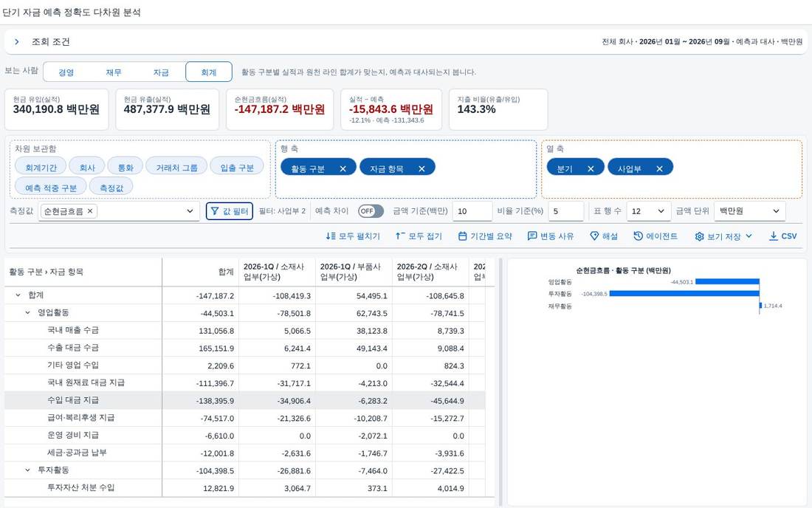Remove 활동 구분 from row axis
Screen dimensions: 812x508
343,169
